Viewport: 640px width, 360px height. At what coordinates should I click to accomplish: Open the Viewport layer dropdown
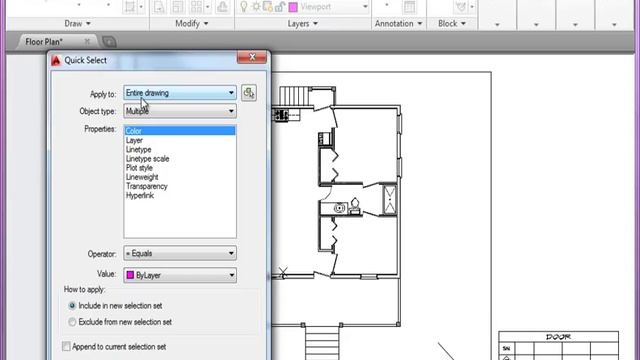point(365,7)
